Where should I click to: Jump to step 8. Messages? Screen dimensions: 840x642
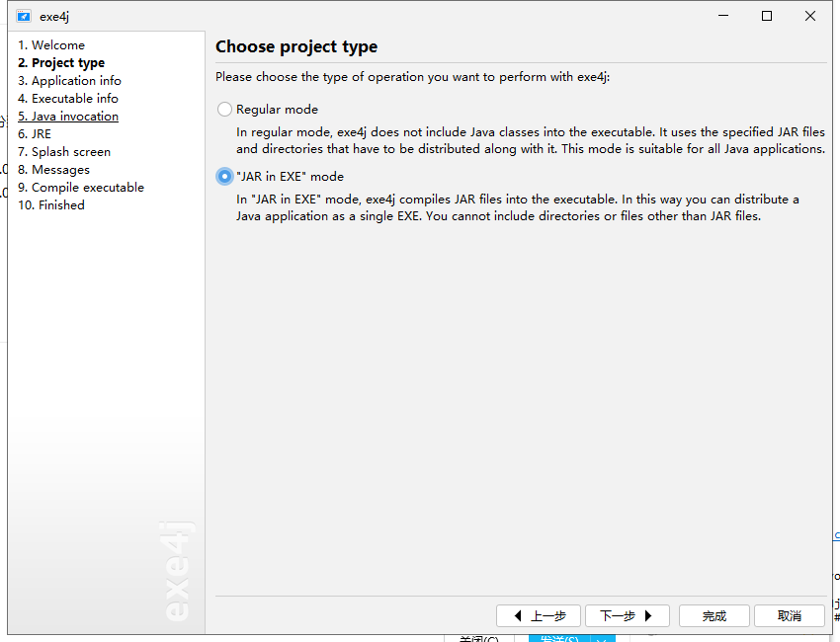[x=54, y=170]
